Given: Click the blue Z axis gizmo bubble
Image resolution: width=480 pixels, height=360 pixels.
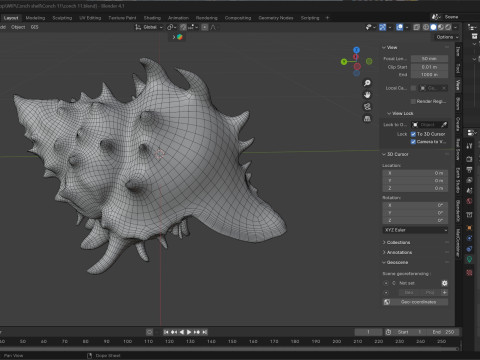Looking at the screenshot, I should point(356,50).
